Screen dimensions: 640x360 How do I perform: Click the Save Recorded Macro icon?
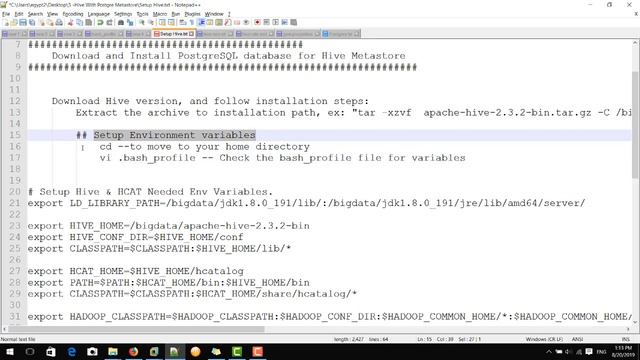point(293,22)
